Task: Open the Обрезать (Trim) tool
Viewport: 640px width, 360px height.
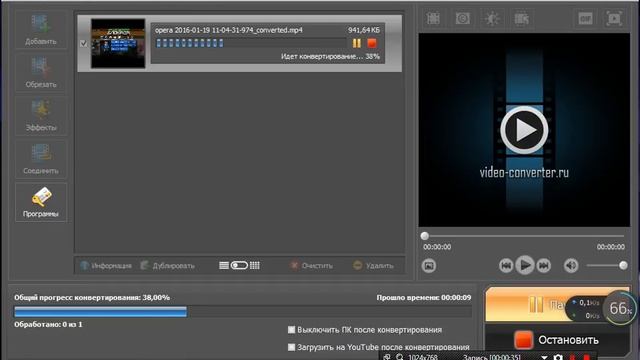Action: (41, 73)
